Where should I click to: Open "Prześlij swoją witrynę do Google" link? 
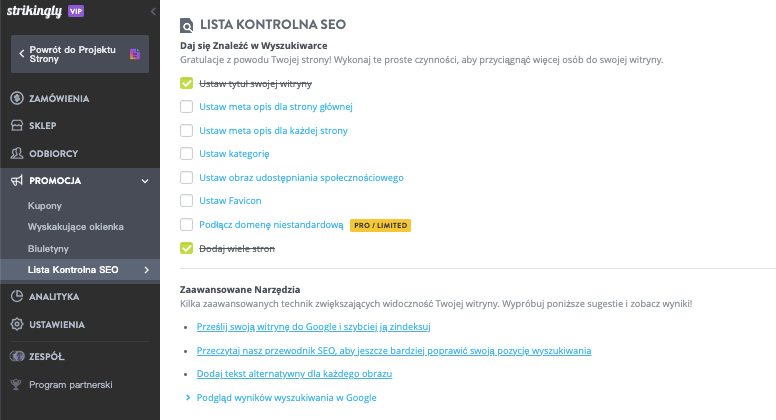point(314,327)
